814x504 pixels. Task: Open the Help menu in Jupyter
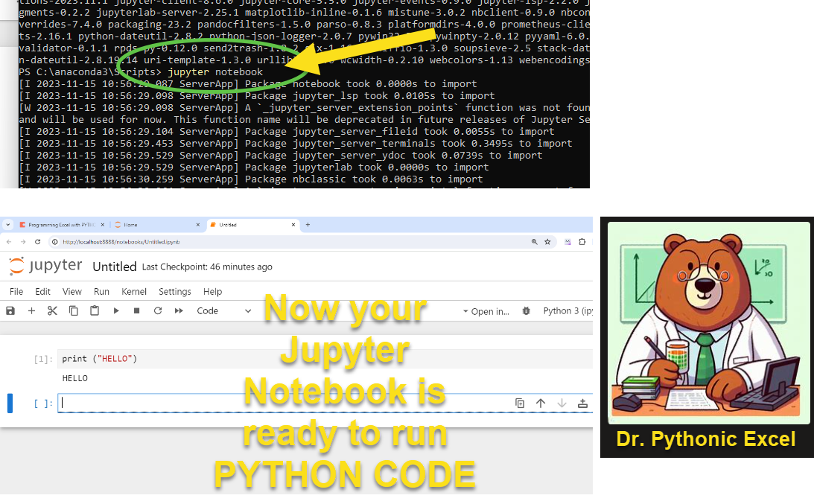click(212, 292)
